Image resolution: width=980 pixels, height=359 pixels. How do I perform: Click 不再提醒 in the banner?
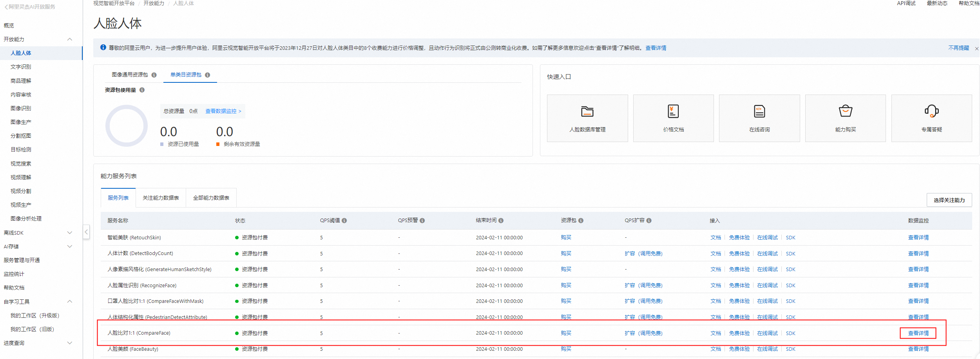(958, 48)
